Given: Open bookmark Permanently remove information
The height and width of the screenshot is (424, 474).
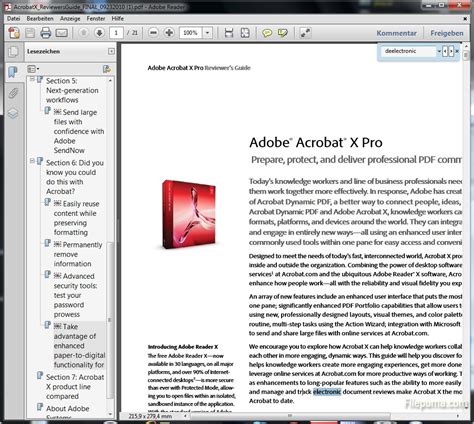Looking at the screenshot, I should tap(78, 254).
